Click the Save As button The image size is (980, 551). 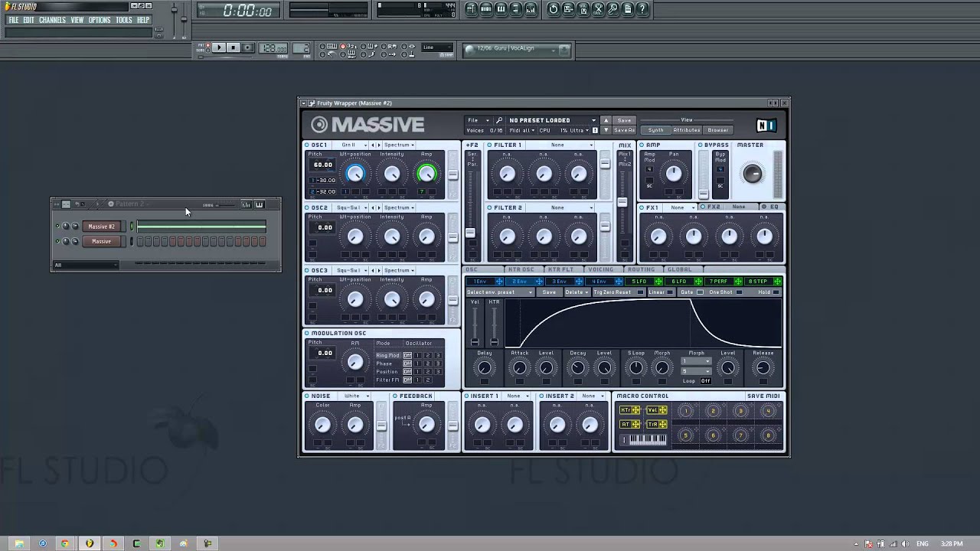coord(625,130)
